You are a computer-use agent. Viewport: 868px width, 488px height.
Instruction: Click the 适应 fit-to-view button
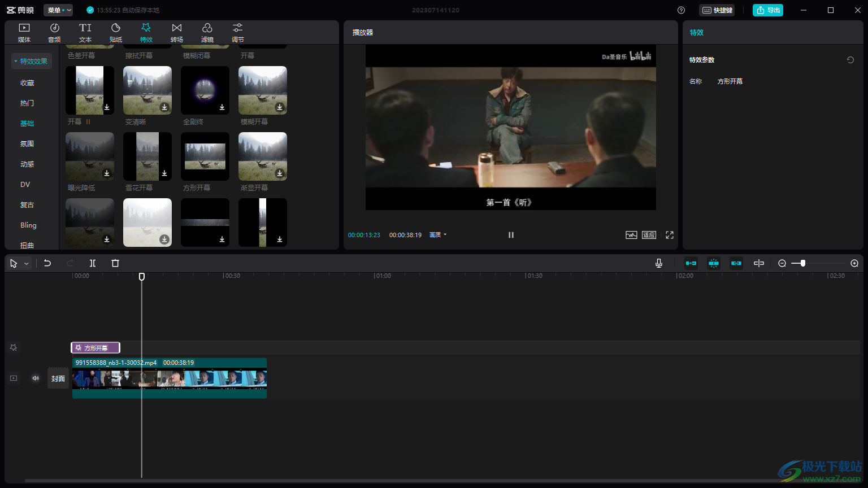pyautogui.click(x=649, y=235)
